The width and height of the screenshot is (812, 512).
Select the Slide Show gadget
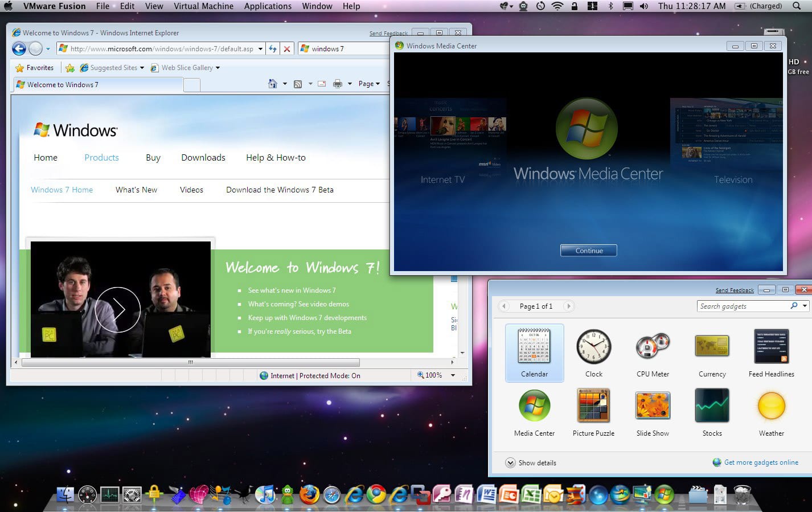tap(653, 413)
